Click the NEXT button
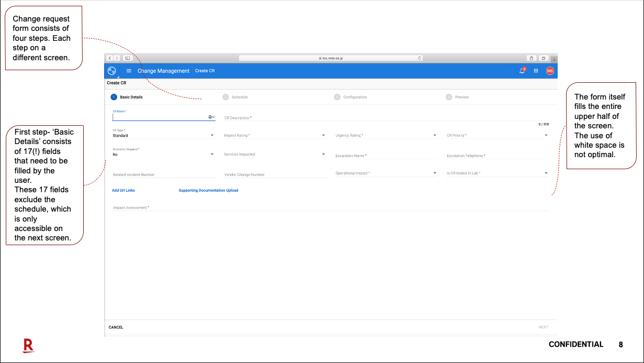The image size is (644, 363). pos(544,327)
